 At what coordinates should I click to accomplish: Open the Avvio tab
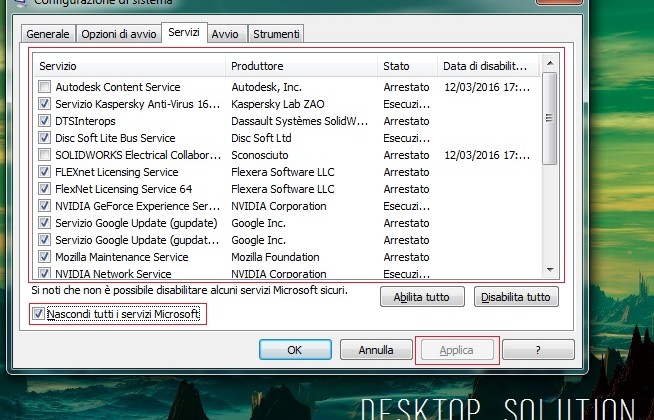[225, 34]
